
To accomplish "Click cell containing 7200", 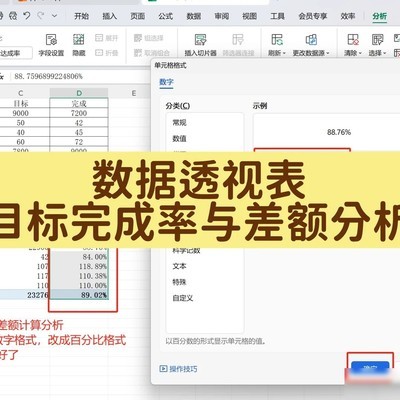I will pyautogui.click(x=79, y=113).
